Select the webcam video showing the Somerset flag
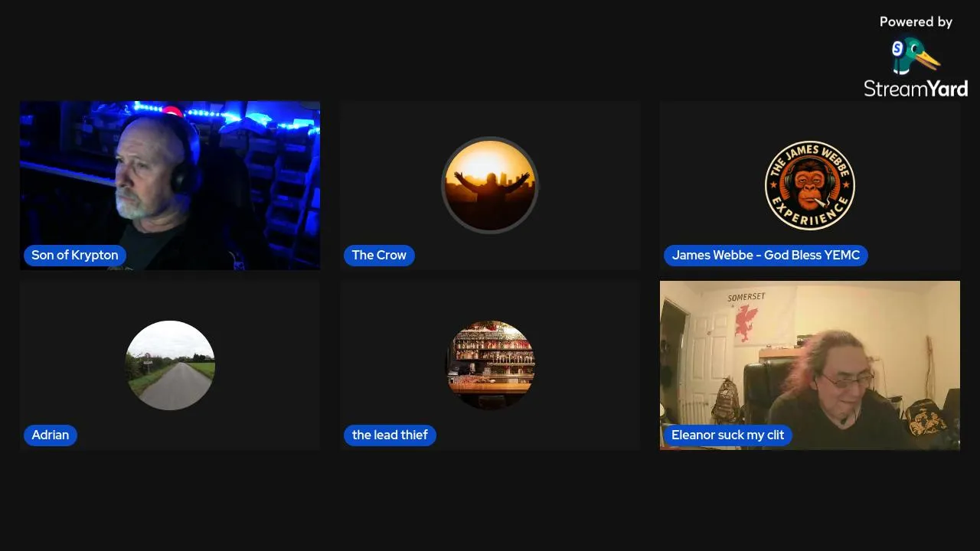Screen dimensions: 980x551 click(x=810, y=365)
